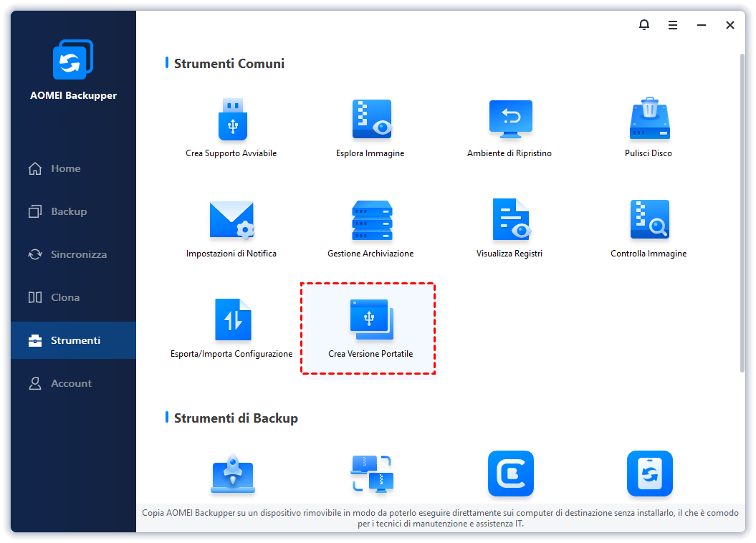The image size is (756, 543).
Task: Click the Strumenti Comuni heading
Action: click(229, 64)
